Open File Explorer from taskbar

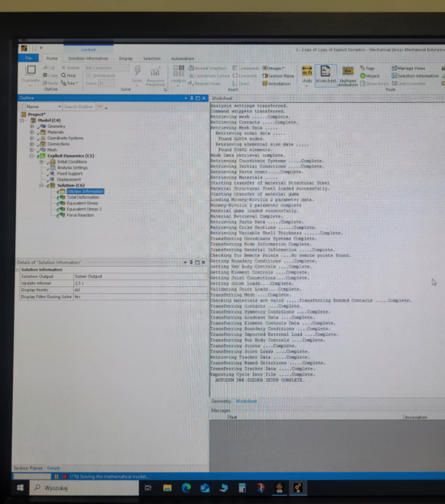point(167,488)
